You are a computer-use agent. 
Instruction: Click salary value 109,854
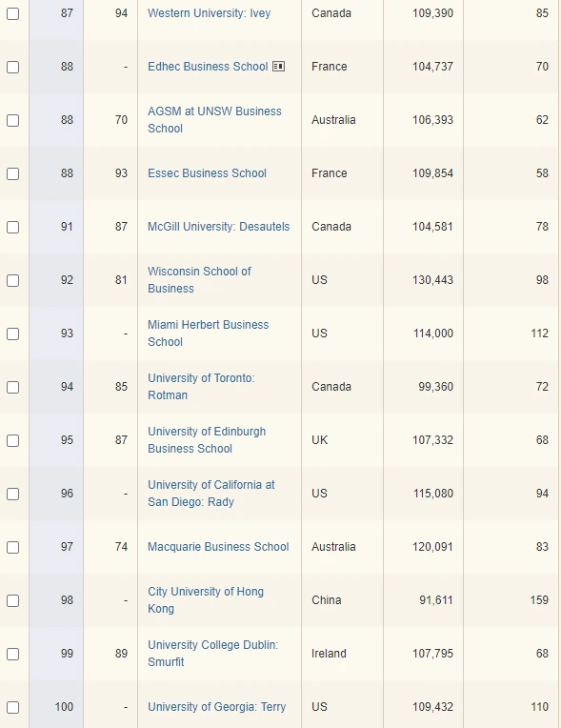[x=432, y=173]
